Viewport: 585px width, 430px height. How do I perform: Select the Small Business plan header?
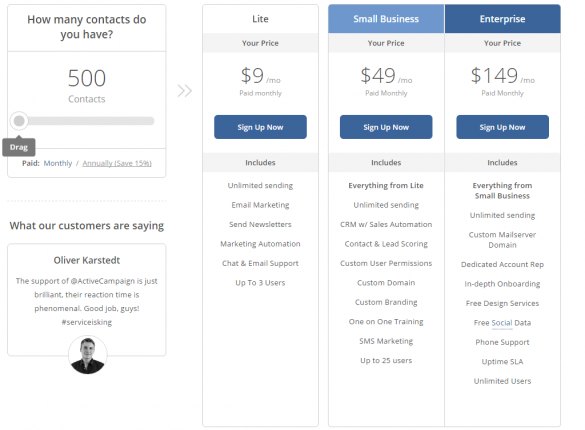coord(386,19)
